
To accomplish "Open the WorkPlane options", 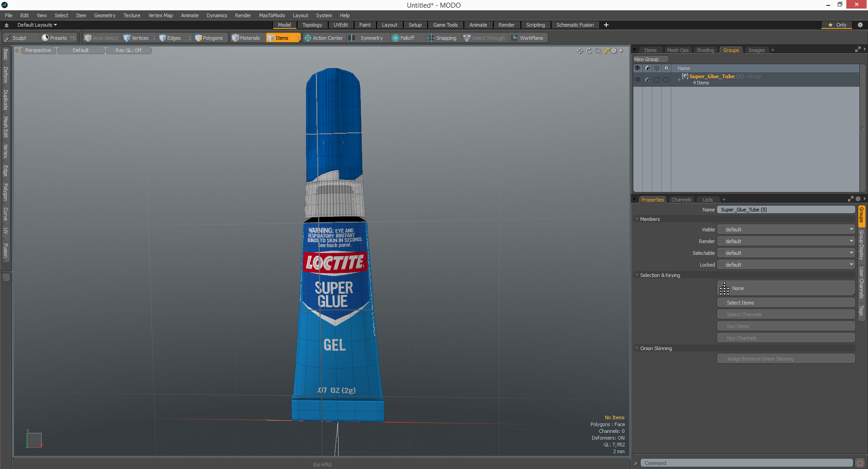I will tap(528, 38).
